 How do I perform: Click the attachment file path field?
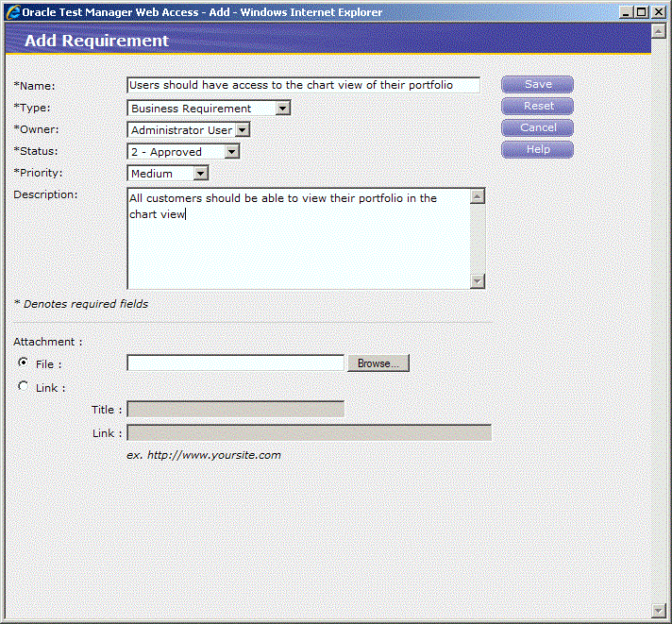pos(236,363)
